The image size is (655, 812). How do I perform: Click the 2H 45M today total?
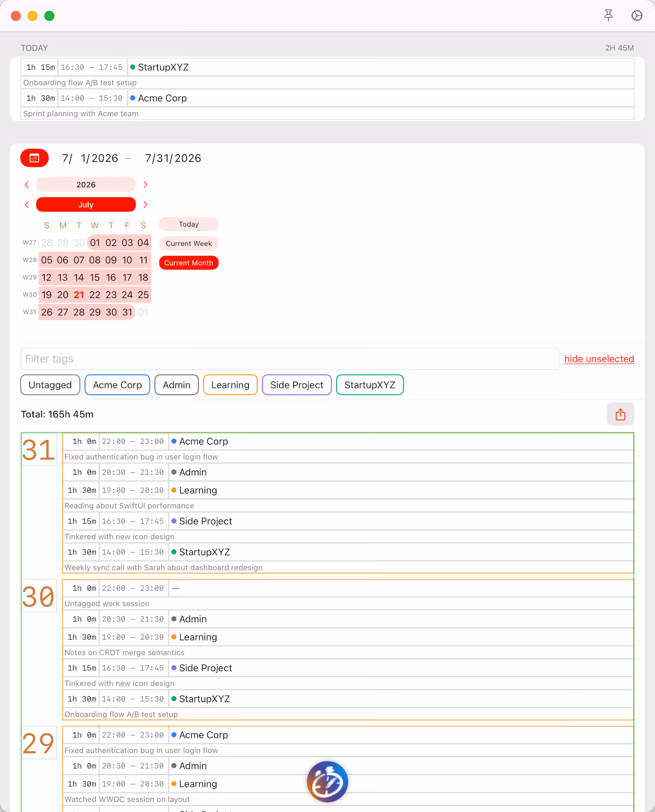(619, 48)
